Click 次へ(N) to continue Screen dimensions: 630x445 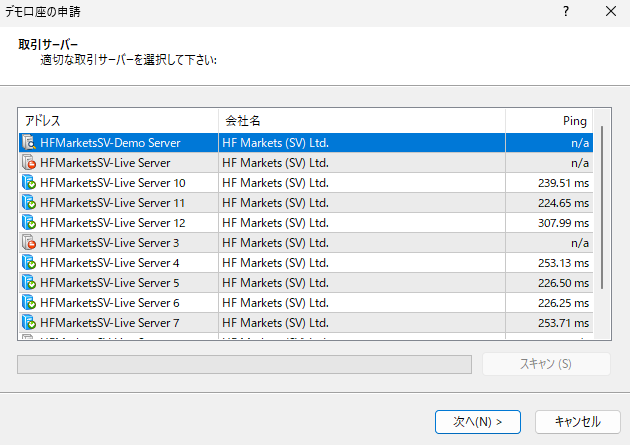[478, 422]
